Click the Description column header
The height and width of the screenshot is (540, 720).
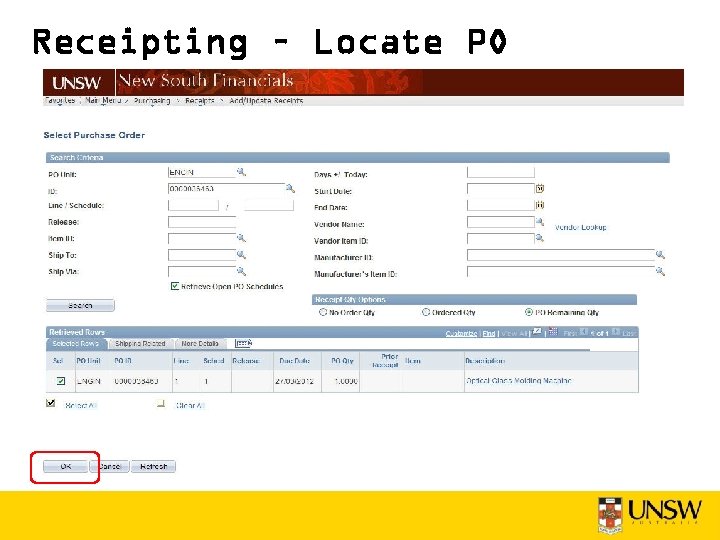485,361
